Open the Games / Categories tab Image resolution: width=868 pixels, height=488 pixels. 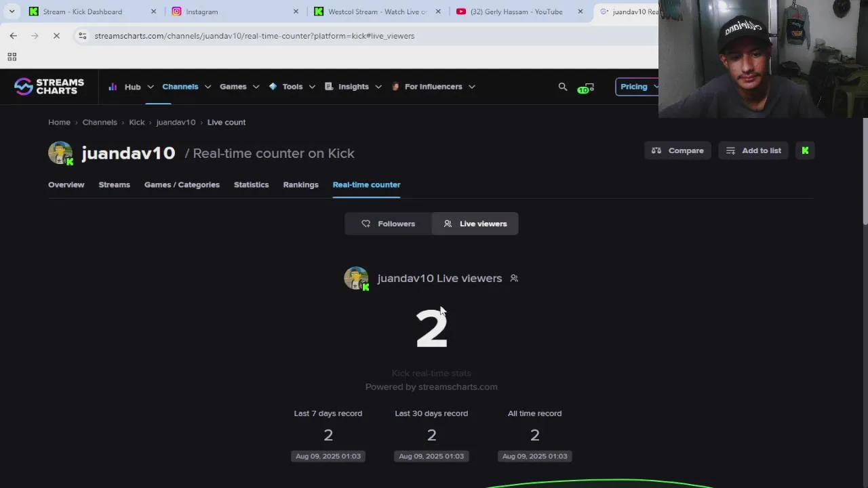[x=182, y=184]
